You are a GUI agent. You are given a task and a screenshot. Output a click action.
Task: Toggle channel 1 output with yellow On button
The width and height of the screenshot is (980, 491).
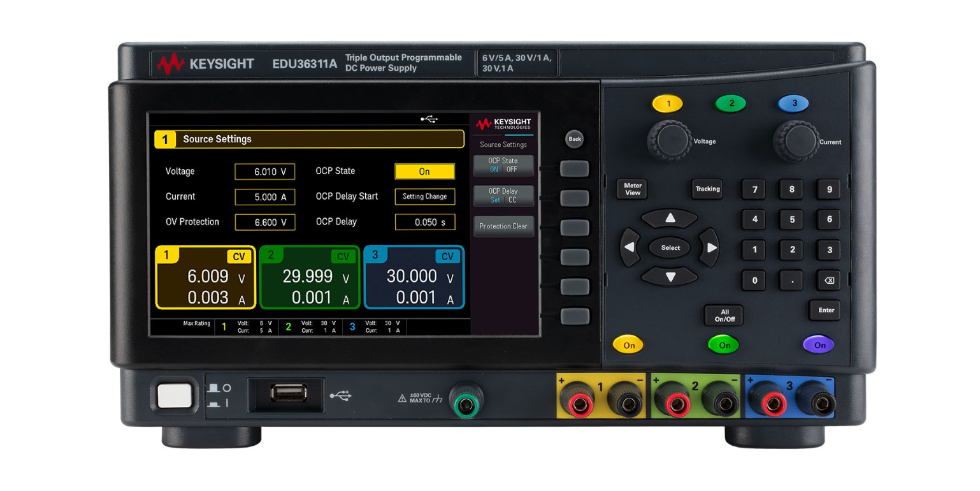(629, 345)
